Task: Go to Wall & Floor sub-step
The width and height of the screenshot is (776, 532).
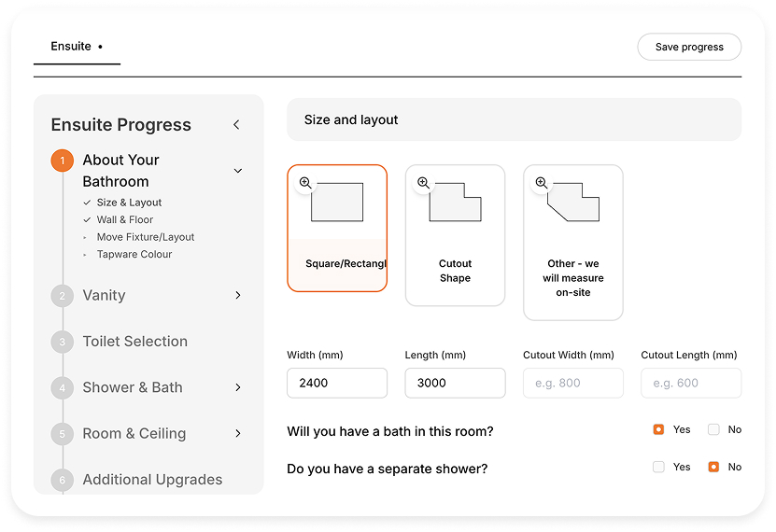Action: 124,220
